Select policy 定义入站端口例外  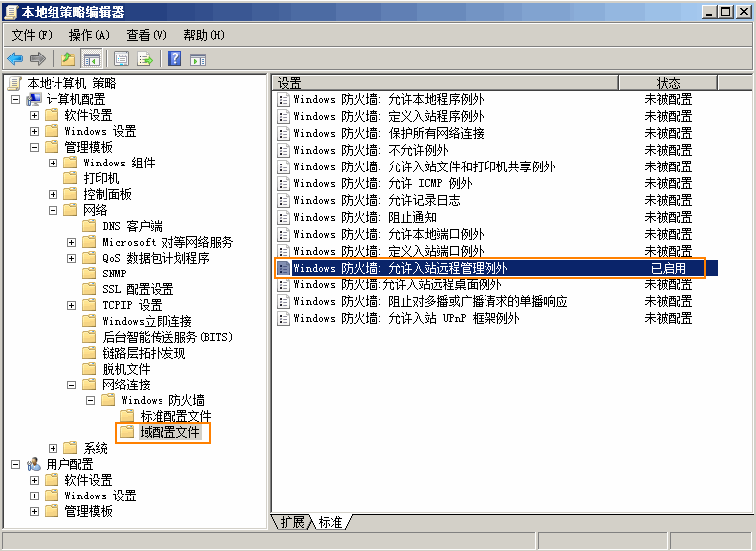(388, 251)
